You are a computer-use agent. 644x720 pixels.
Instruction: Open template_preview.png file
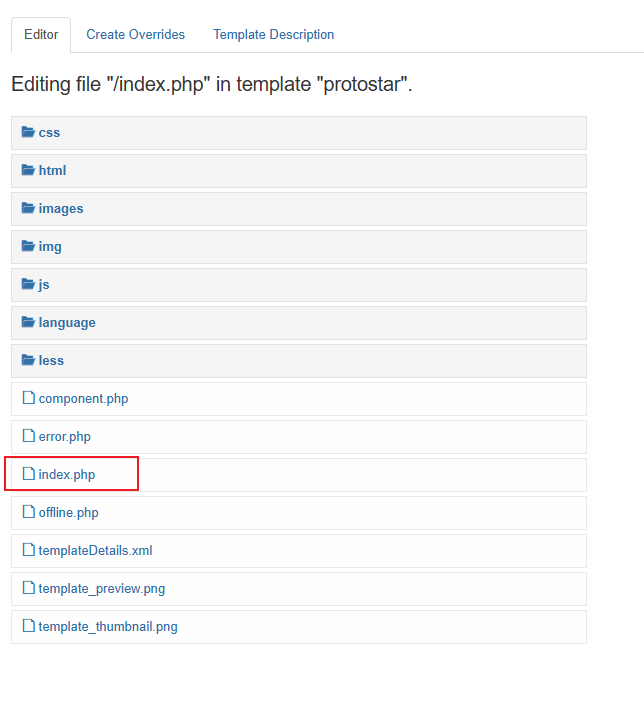(x=101, y=589)
